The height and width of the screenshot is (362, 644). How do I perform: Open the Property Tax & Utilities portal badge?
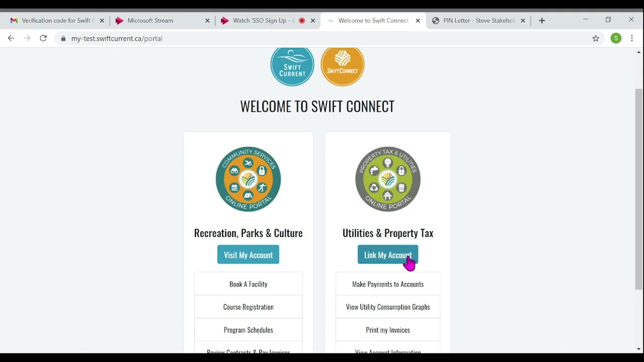click(388, 179)
